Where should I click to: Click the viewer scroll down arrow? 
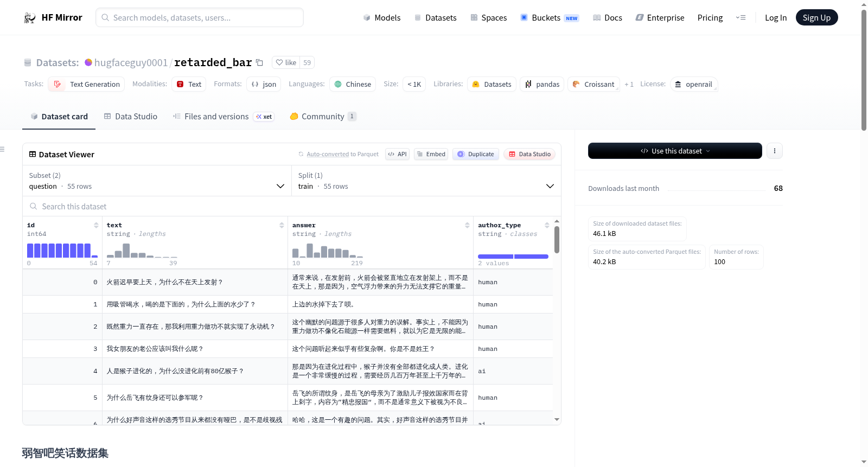(x=557, y=420)
